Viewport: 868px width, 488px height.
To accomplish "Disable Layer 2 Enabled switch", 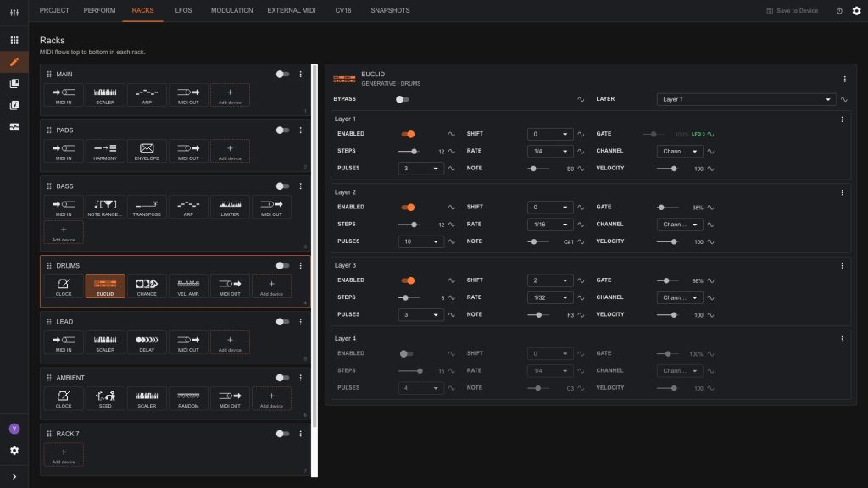I will (x=408, y=207).
